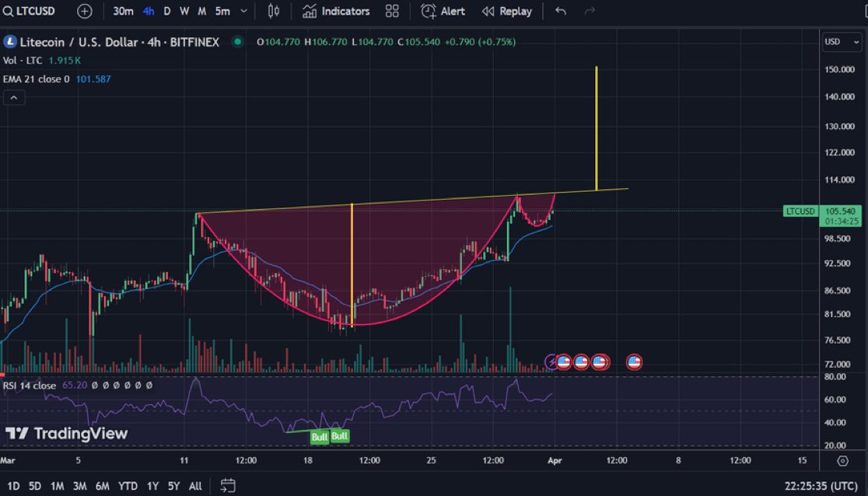Set the date range to 1M

coord(57,486)
